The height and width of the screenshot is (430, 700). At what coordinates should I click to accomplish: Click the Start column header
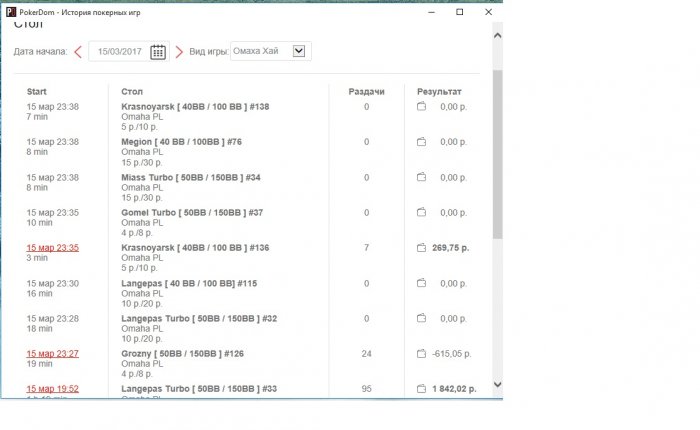click(x=37, y=92)
